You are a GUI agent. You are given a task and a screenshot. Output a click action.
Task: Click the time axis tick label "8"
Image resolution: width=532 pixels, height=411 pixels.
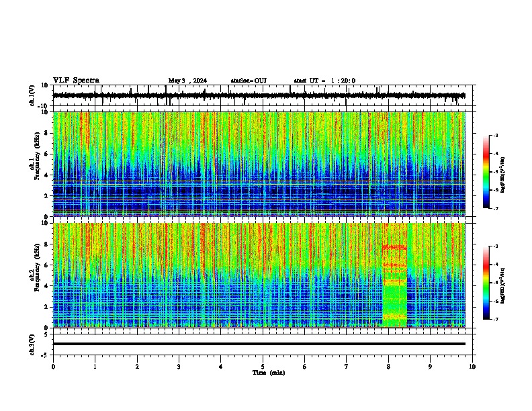pos(388,367)
